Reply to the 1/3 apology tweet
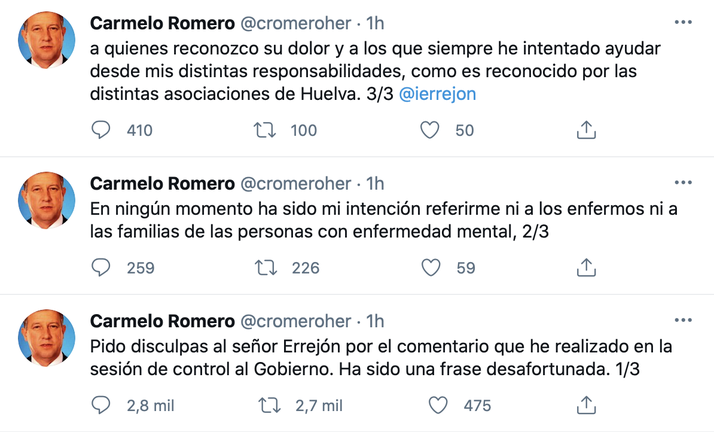714x432 pixels. coord(101,405)
